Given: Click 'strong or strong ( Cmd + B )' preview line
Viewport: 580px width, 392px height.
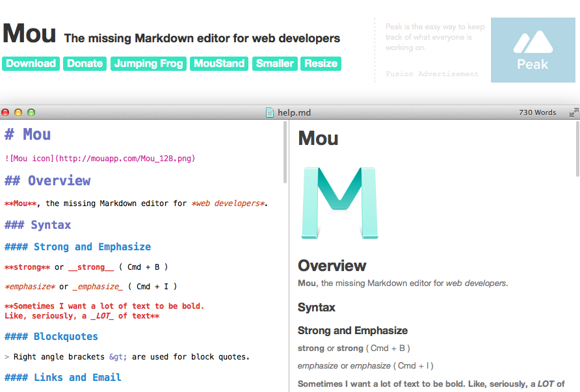Looking at the screenshot, I should [x=354, y=348].
